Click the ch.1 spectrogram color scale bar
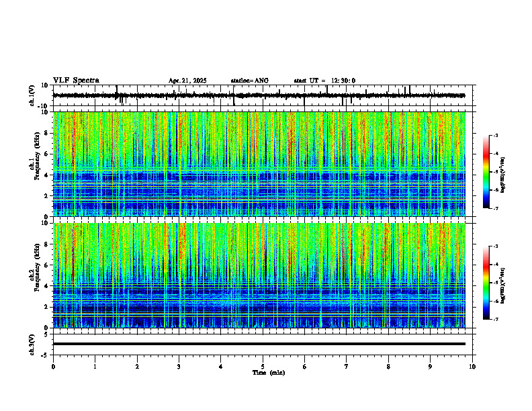The width and height of the screenshot is (532, 411). [x=486, y=172]
